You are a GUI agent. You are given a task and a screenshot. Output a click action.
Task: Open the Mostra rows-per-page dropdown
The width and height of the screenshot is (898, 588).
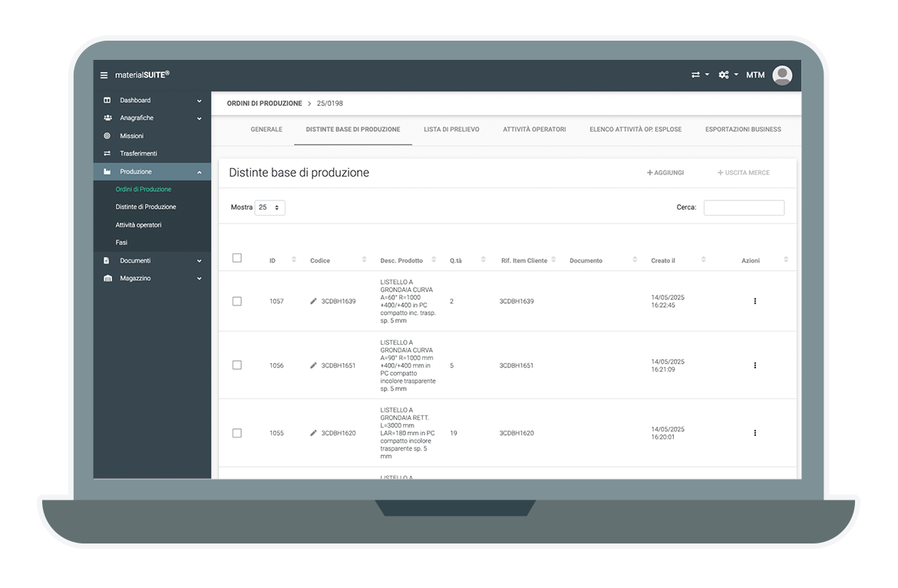coord(269,208)
